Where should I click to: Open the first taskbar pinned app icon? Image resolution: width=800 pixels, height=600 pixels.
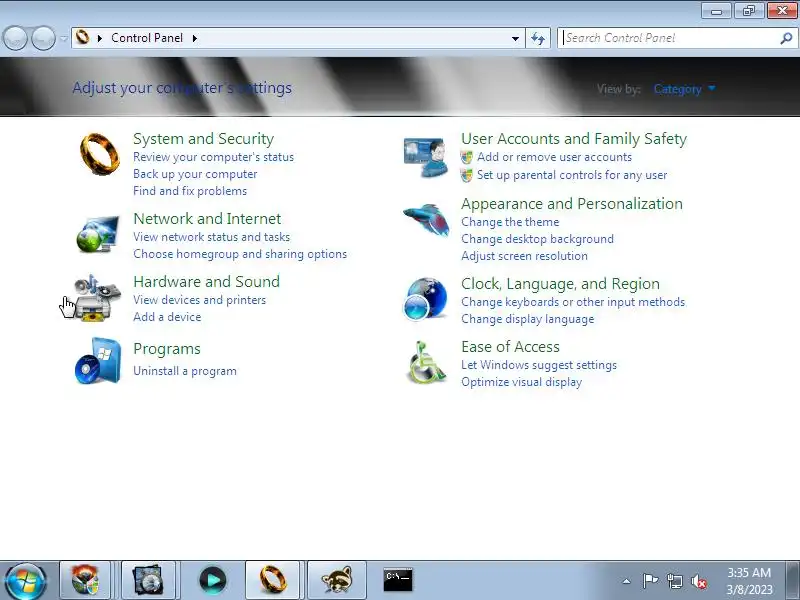point(85,580)
